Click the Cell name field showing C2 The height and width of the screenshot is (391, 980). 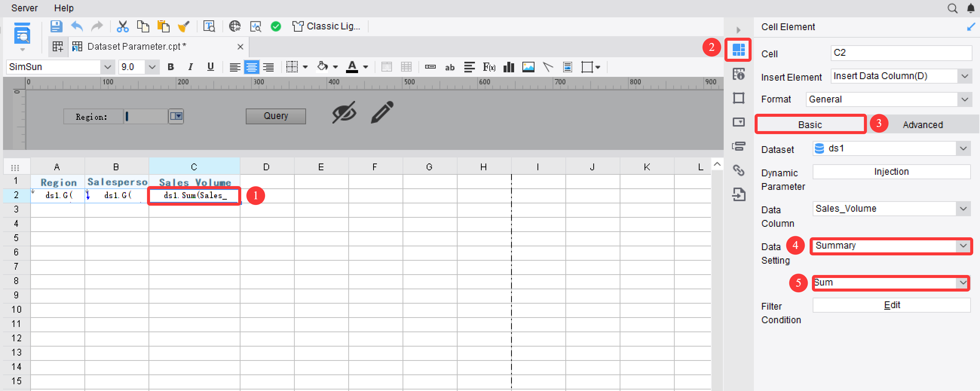pos(901,53)
